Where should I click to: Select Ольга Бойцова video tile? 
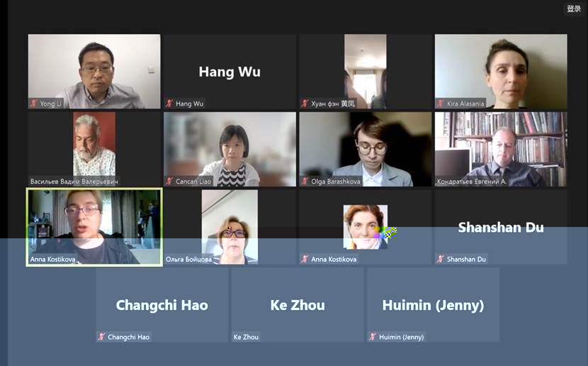[230, 227]
